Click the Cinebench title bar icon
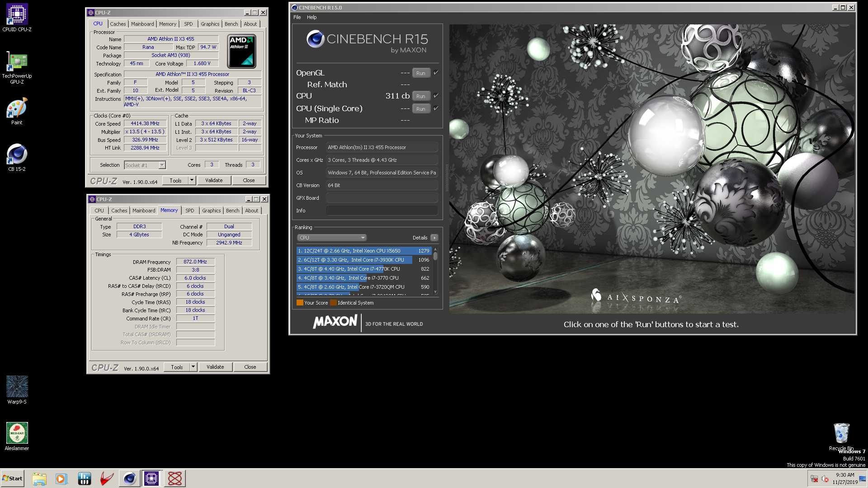Image resolution: width=868 pixels, height=488 pixels. pos(295,8)
